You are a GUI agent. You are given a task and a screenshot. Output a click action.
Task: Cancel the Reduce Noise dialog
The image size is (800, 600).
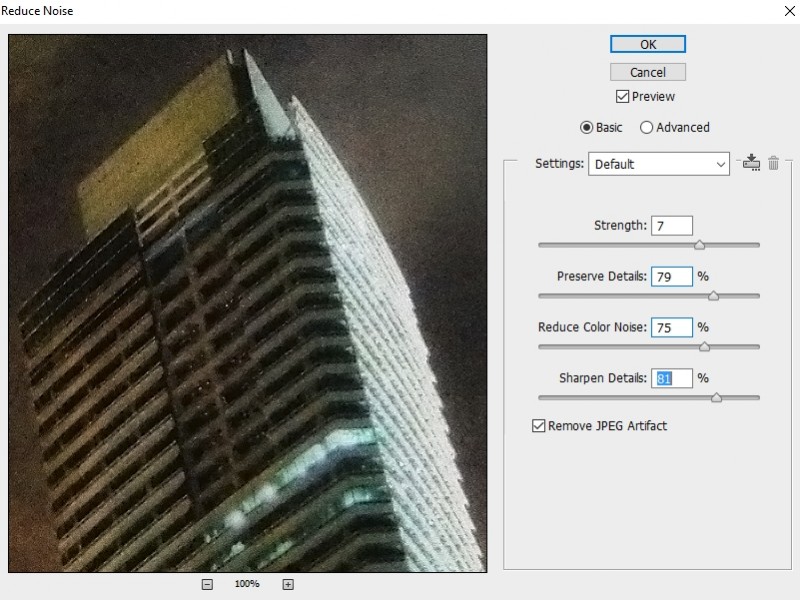click(647, 71)
